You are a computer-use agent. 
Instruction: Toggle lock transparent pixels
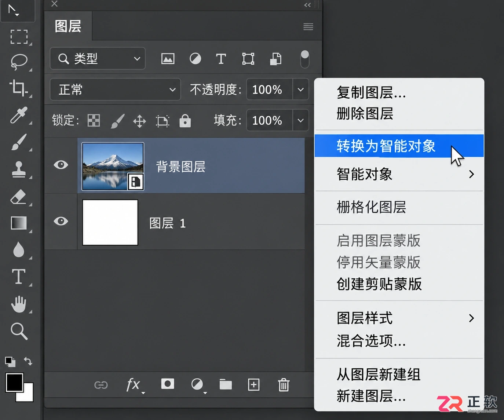(94, 120)
